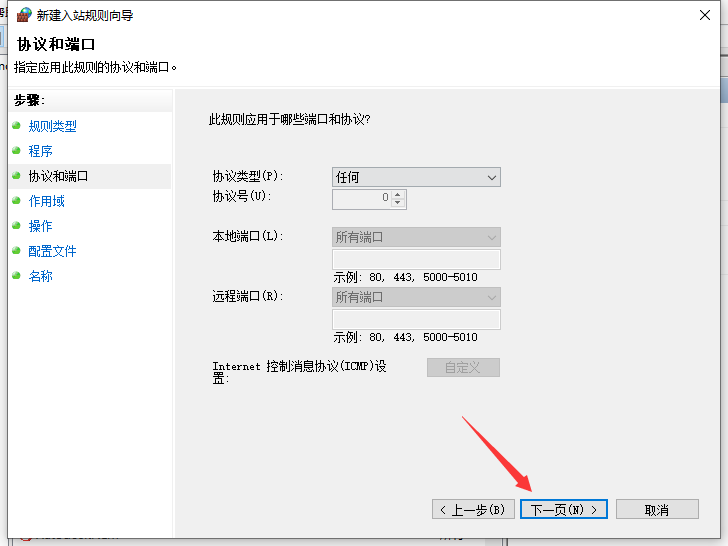Viewport: 728px width, 546px height.
Task: Decrease the 协议号 spinner value
Action: click(398, 203)
